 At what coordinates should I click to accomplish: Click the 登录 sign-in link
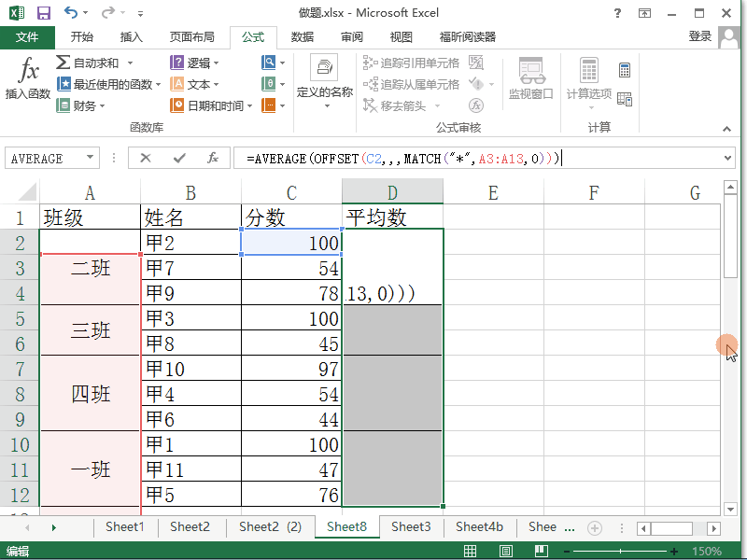tap(702, 37)
